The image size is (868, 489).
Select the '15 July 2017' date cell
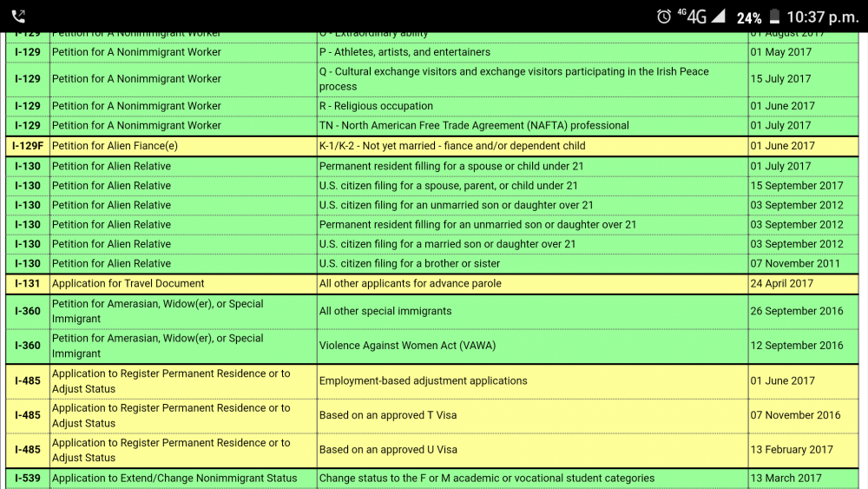click(803, 79)
